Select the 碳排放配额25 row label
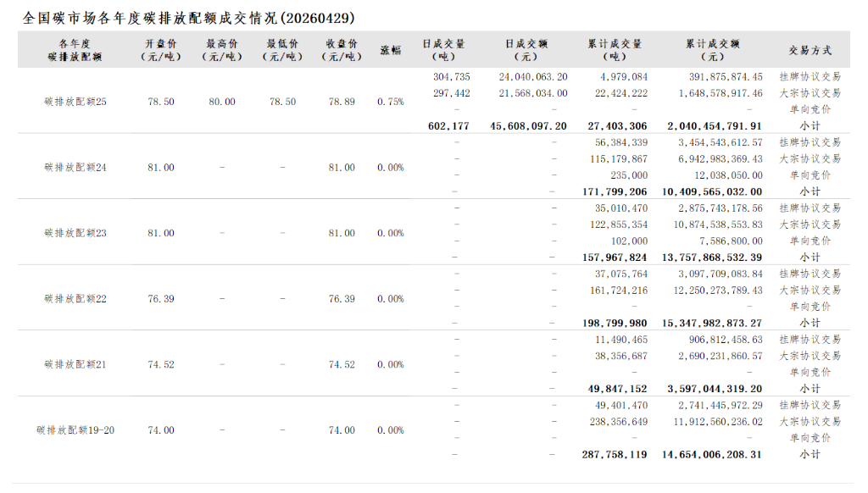 (75, 102)
